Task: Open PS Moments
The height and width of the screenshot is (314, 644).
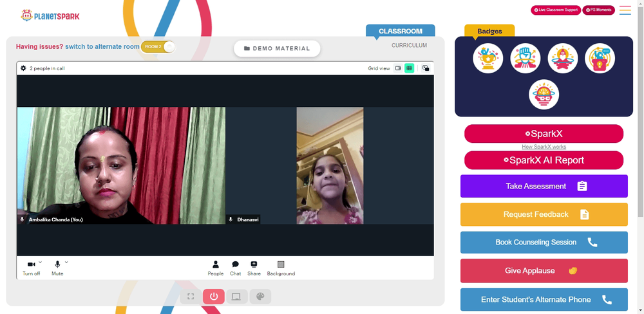Action: point(598,10)
